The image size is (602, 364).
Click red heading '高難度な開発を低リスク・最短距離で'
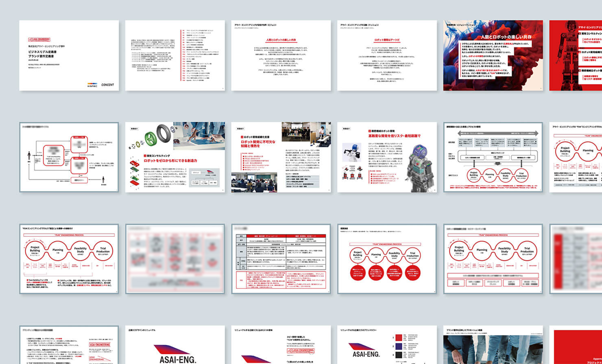(x=395, y=136)
